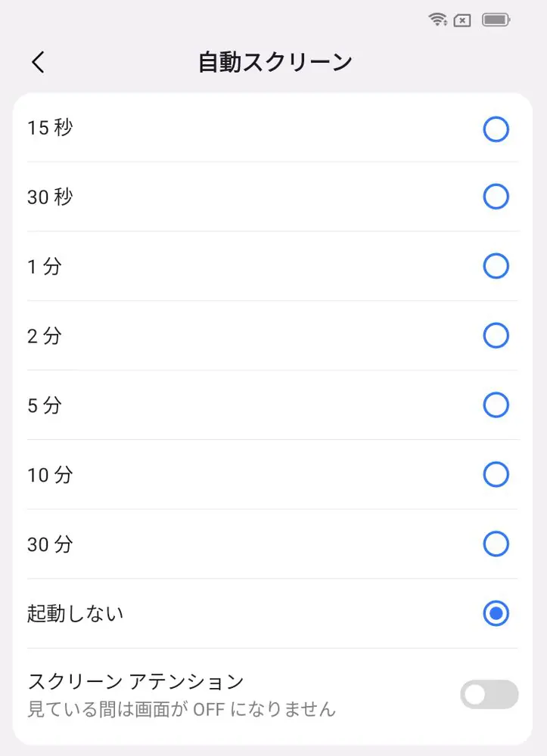Screen dimensions: 547x756
Task: Tap the 自動スクリーン page title
Action: [x=275, y=62]
